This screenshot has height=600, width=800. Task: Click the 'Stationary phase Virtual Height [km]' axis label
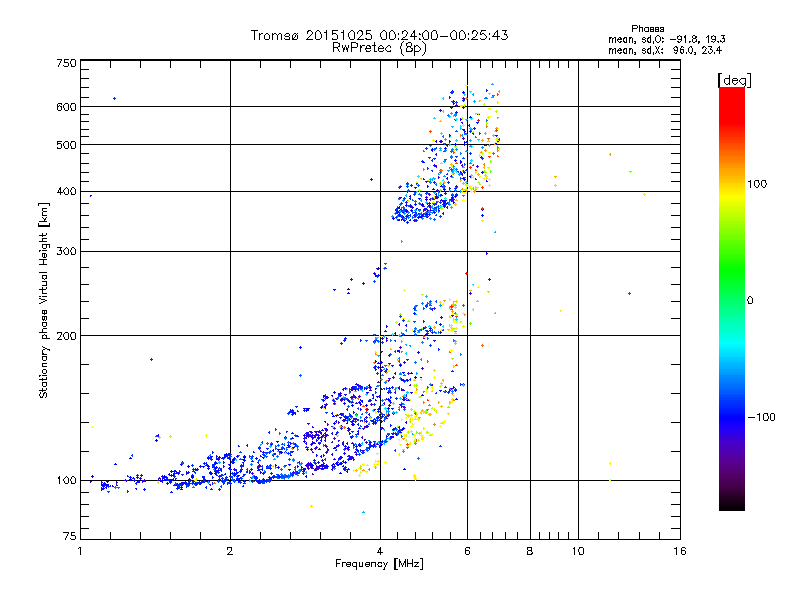pyautogui.click(x=43, y=300)
